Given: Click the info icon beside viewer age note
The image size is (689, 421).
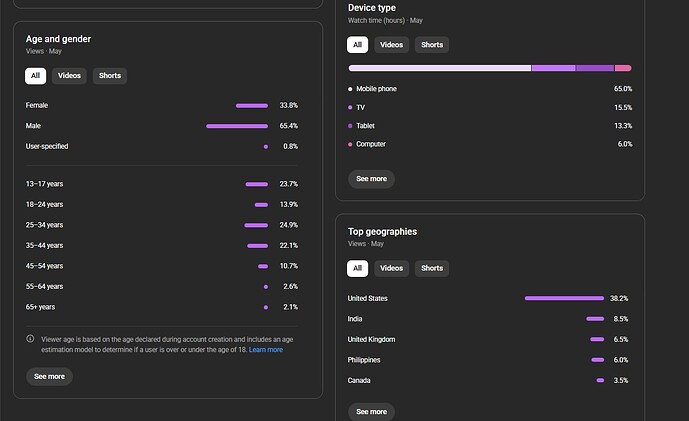Looking at the screenshot, I should pos(30,338).
